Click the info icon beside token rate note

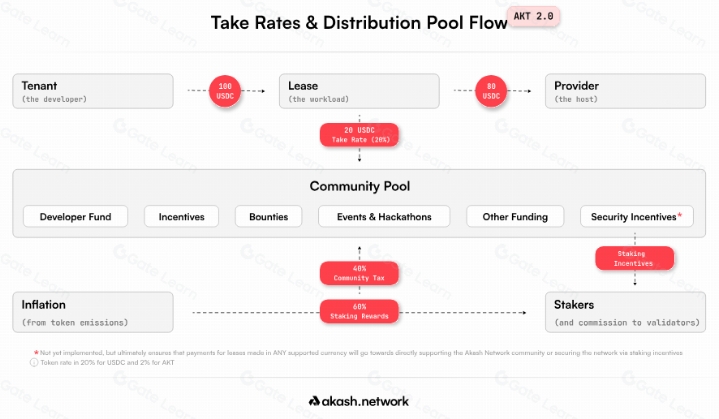(34, 362)
